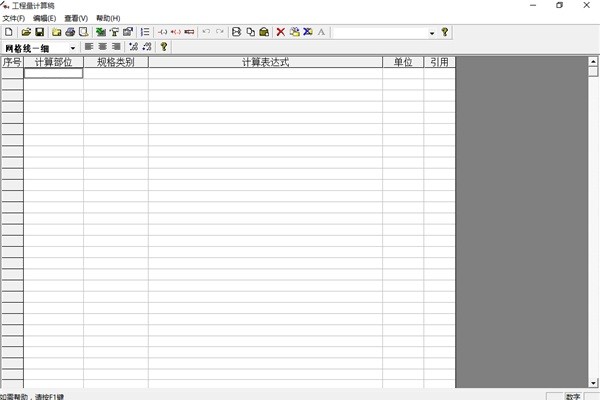Click the yellow folder icon next to the printer
600x400 pixels.
click(57, 32)
